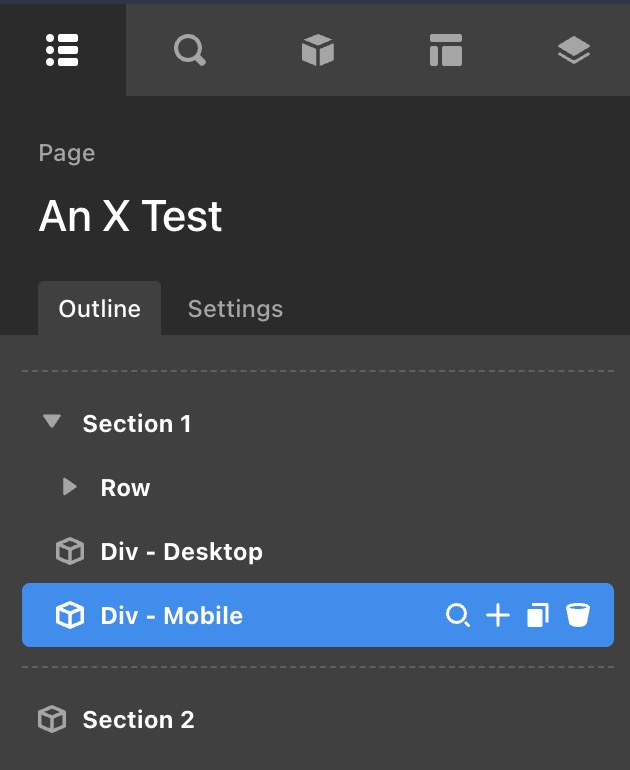This screenshot has width=630, height=770.
Task: Select the Outline tab
Action: [x=99, y=309]
